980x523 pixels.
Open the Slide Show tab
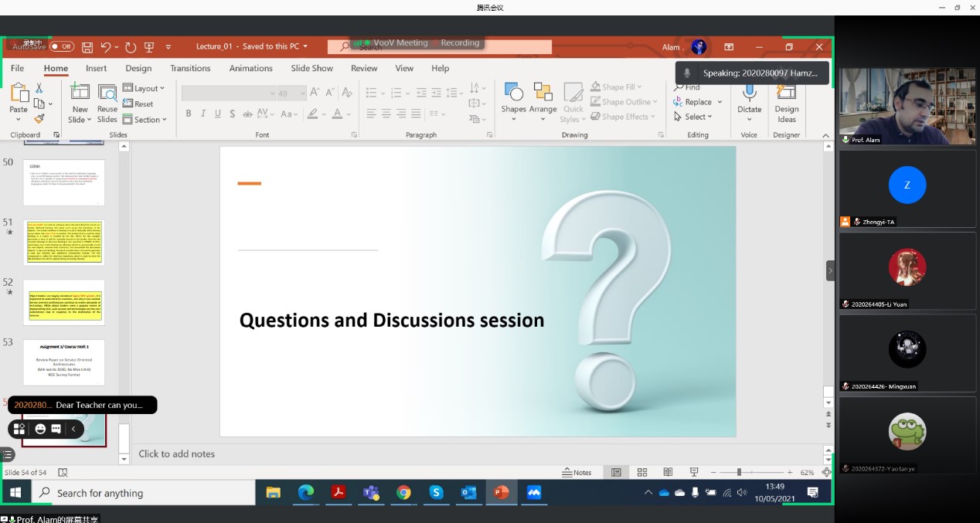point(311,68)
